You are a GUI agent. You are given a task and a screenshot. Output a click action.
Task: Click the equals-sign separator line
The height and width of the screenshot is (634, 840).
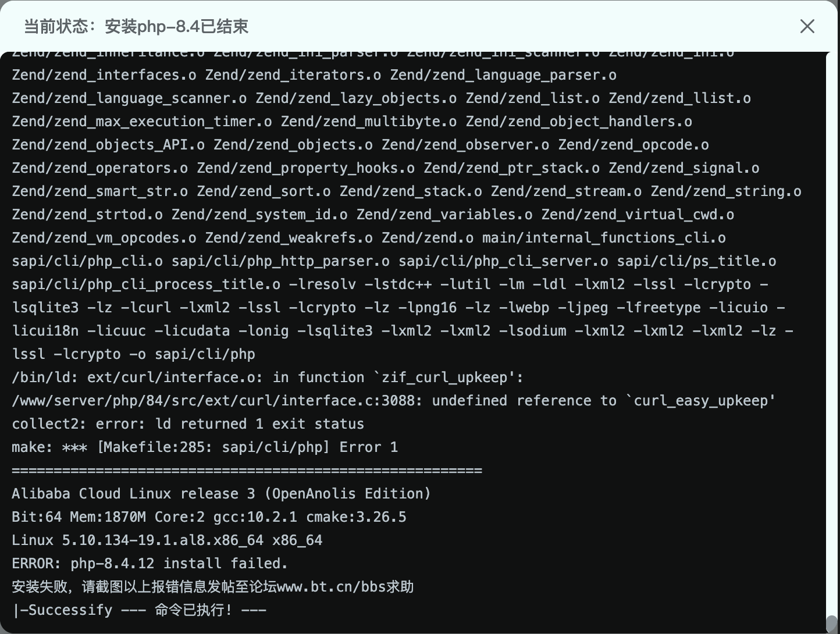click(247, 470)
